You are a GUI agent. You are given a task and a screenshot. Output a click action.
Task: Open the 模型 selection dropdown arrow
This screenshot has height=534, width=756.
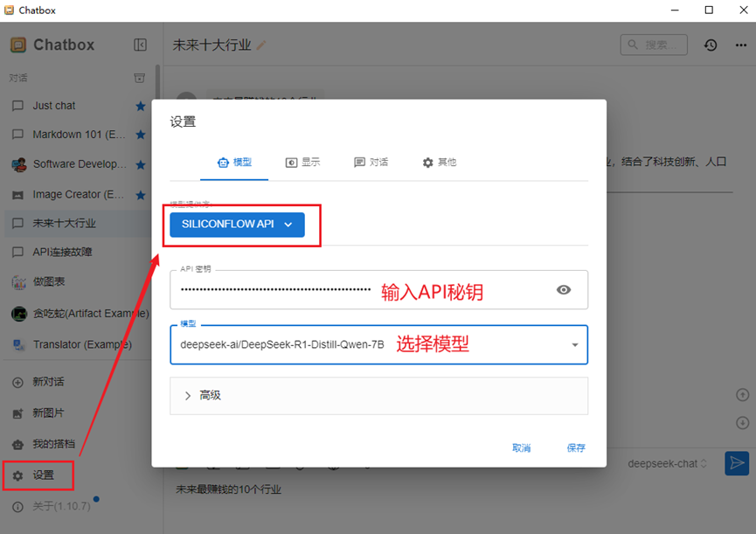575,345
